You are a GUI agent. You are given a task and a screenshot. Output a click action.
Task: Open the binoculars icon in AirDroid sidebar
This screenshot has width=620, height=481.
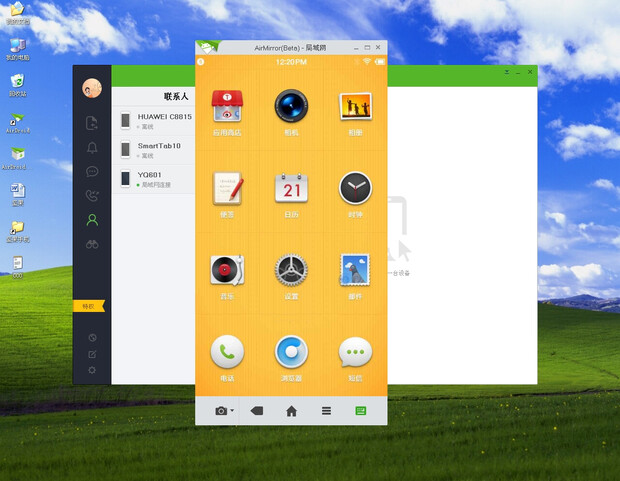92,244
